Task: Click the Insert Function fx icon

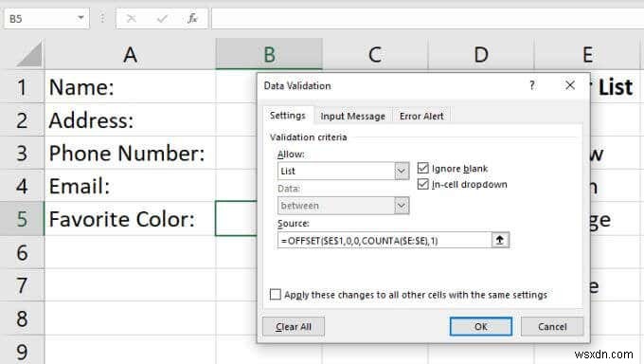Action: tap(192, 19)
